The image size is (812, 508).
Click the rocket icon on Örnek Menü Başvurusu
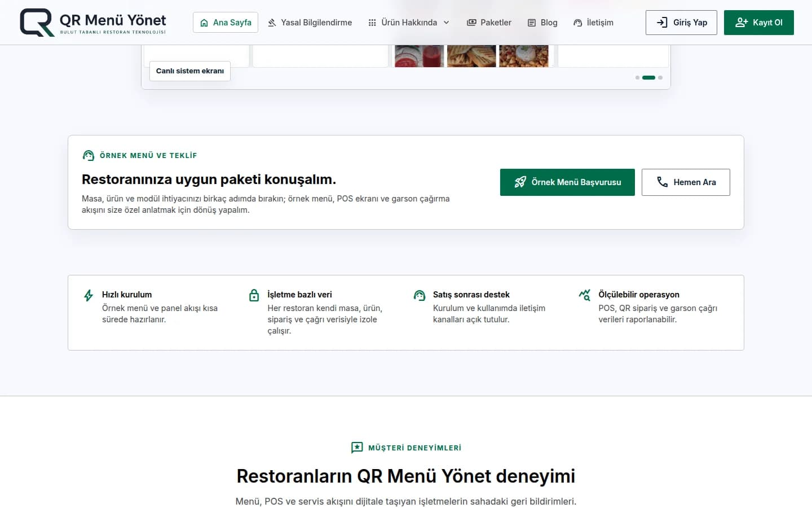(x=520, y=182)
